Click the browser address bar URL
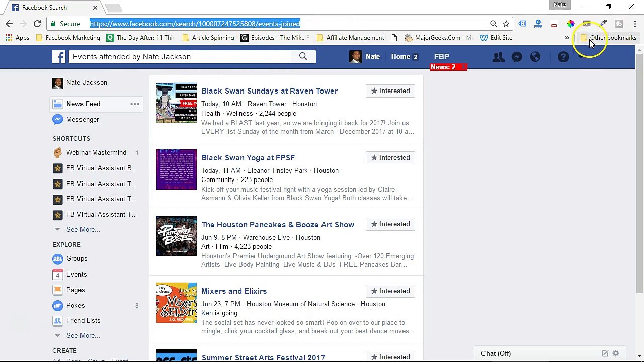644x362 pixels. [x=195, y=24]
